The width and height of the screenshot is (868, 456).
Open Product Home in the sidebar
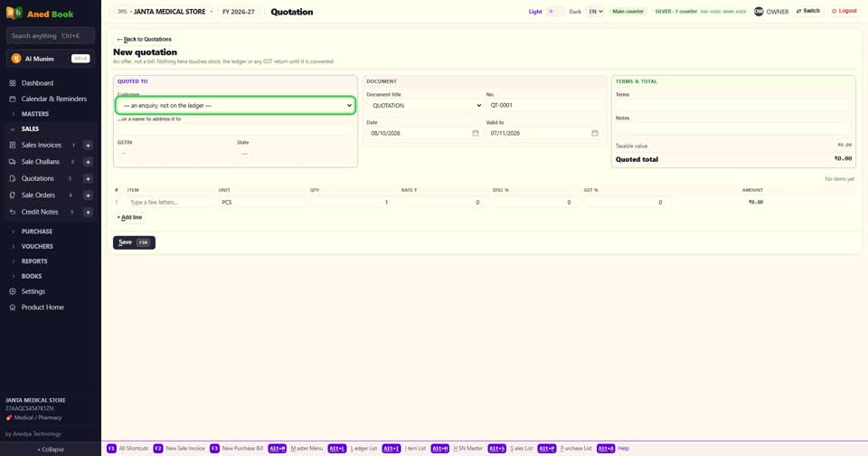pyautogui.click(x=42, y=307)
